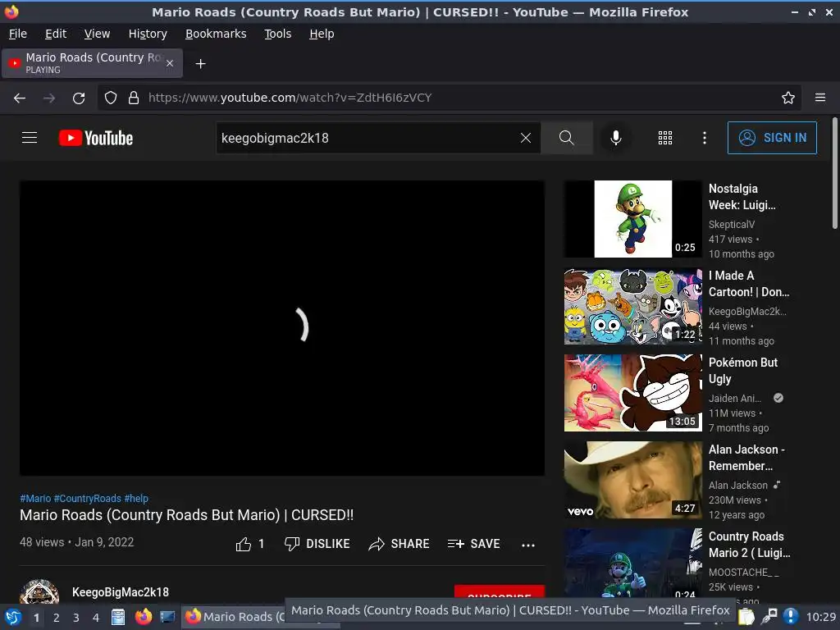Open the Tools menu
Viewport: 840px width, 630px height.
(x=277, y=34)
